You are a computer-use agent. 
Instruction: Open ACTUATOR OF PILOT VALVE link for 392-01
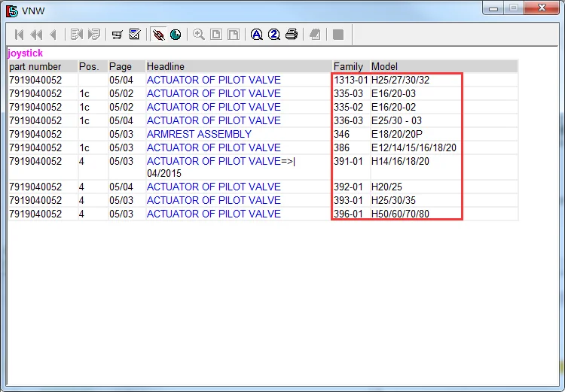pyautogui.click(x=214, y=187)
